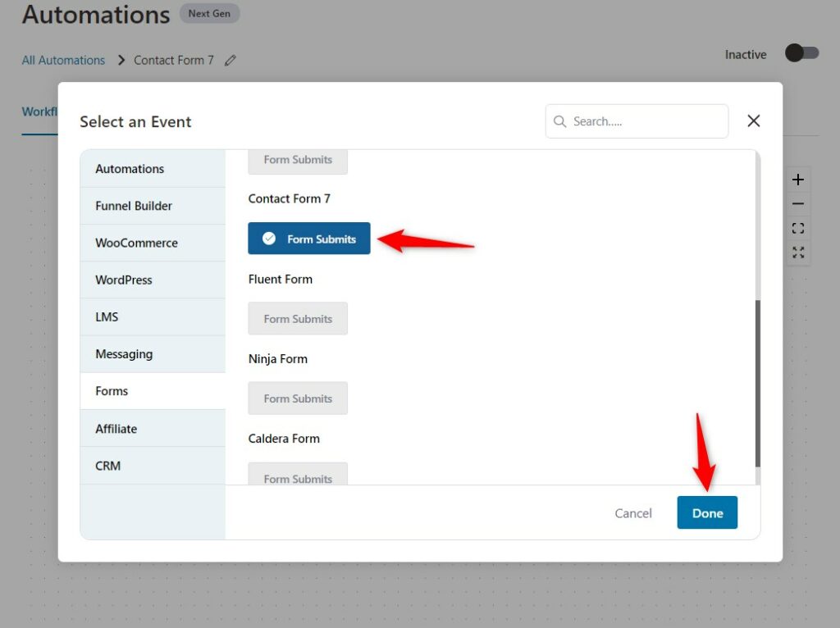The image size is (840, 628).
Task: Open the Automations category
Action: (x=153, y=169)
